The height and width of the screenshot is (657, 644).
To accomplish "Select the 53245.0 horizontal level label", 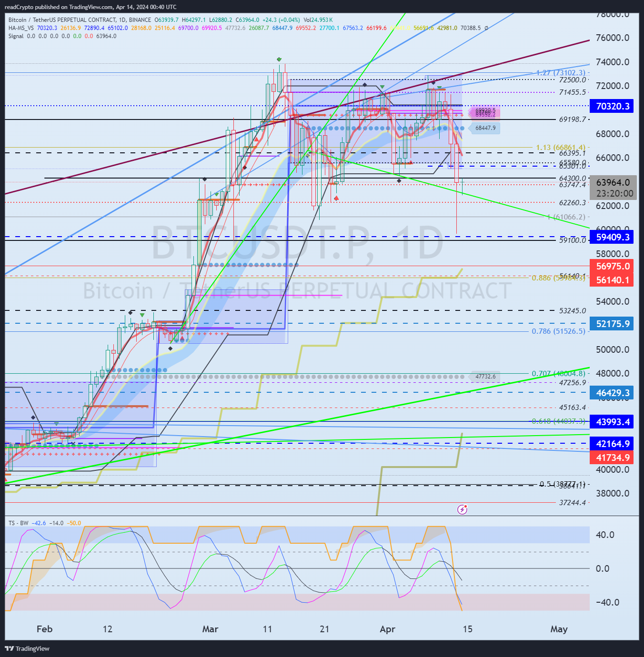I will [x=573, y=310].
